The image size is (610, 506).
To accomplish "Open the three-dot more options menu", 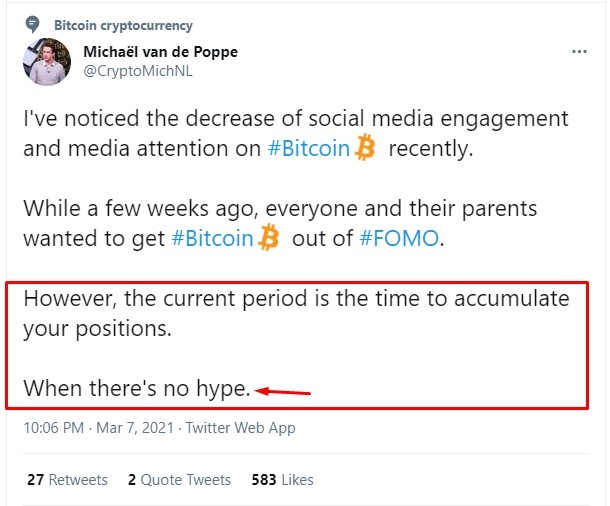I will pos(579,51).
